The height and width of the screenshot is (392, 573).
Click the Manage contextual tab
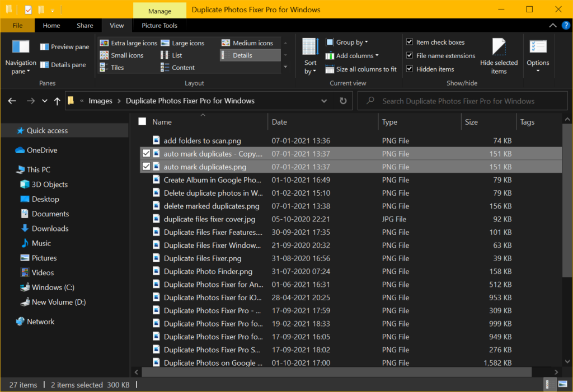pyautogui.click(x=159, y=11)
